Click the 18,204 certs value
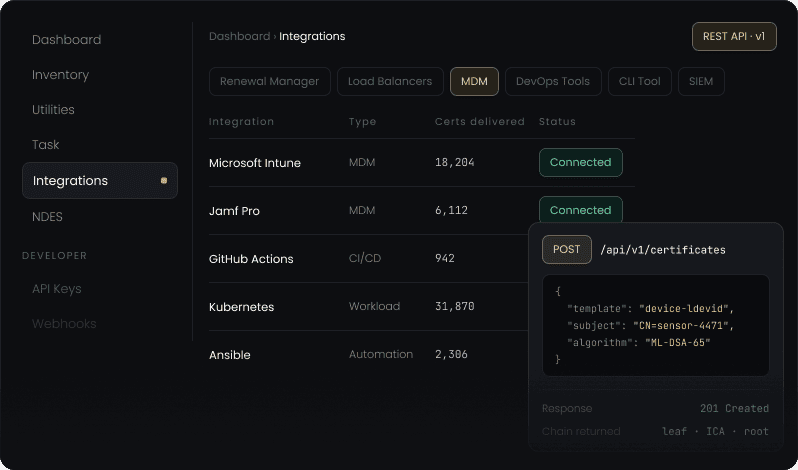Viewport: 798px width, 470px height. pyautogui.click(x=454, y=162)
